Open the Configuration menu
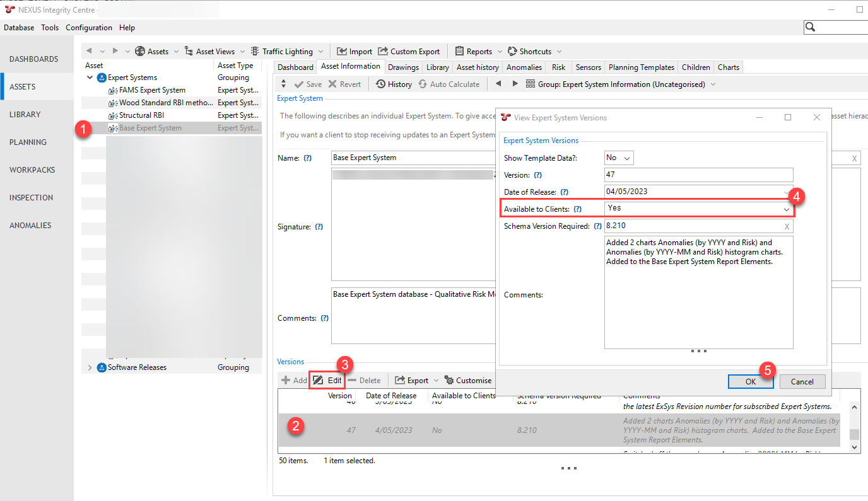 [x=89, y=28]
